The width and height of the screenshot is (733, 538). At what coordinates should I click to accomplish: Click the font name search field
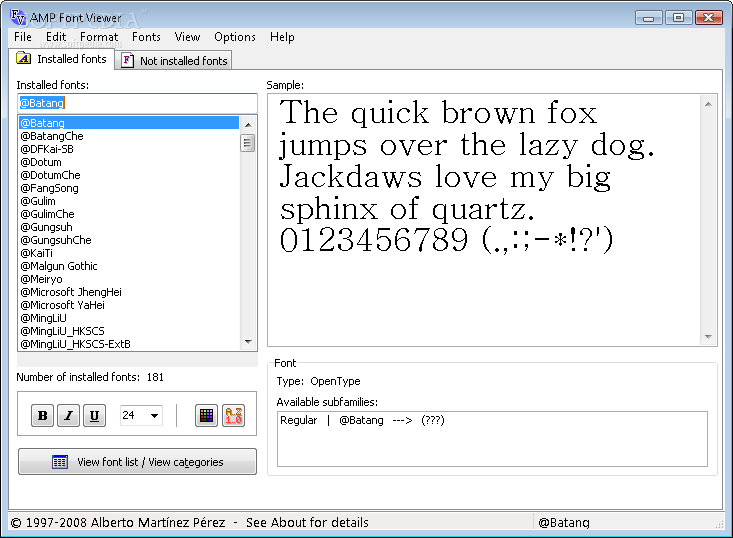[x=137, y=103]
